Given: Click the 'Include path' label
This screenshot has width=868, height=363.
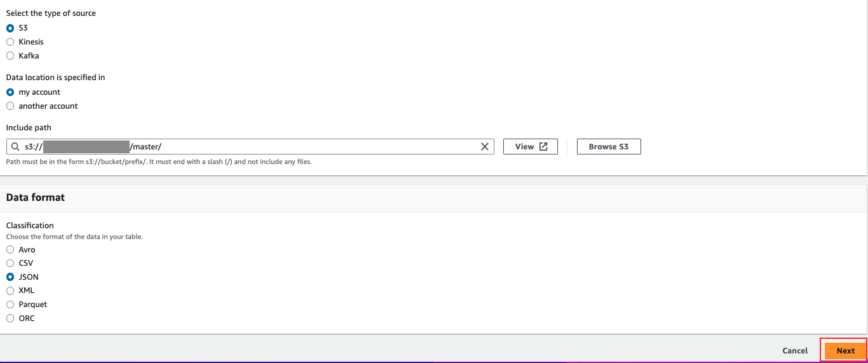Looking at the screenshot, I should pyautogui.click(x=29, y=128).
